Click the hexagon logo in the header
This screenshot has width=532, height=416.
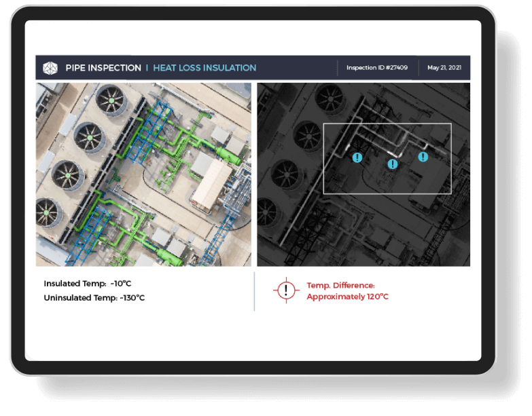50,68
